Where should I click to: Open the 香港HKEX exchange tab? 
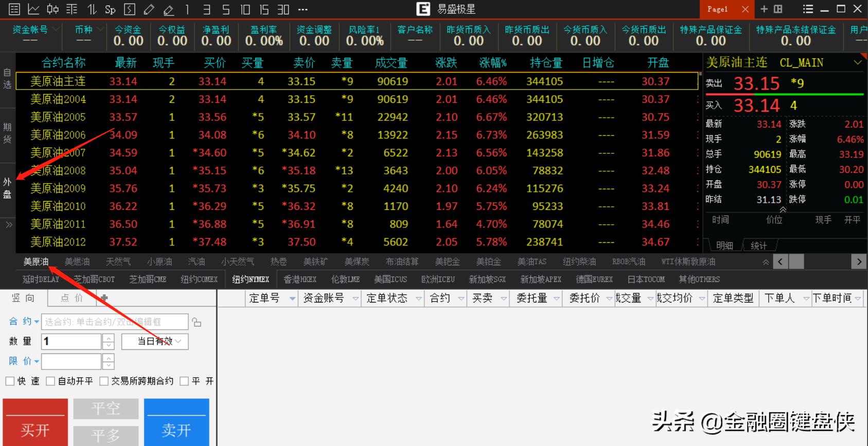click(x=299, y=279)
